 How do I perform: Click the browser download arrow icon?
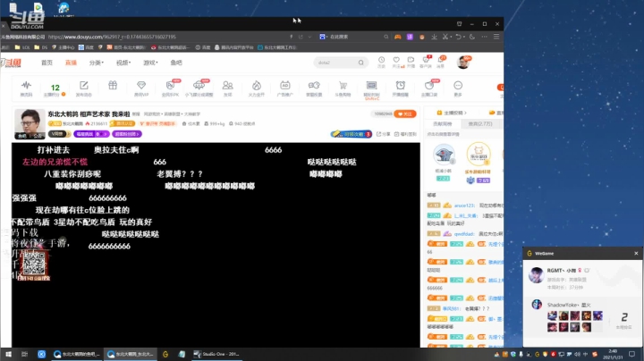click(x=434, y=37)
